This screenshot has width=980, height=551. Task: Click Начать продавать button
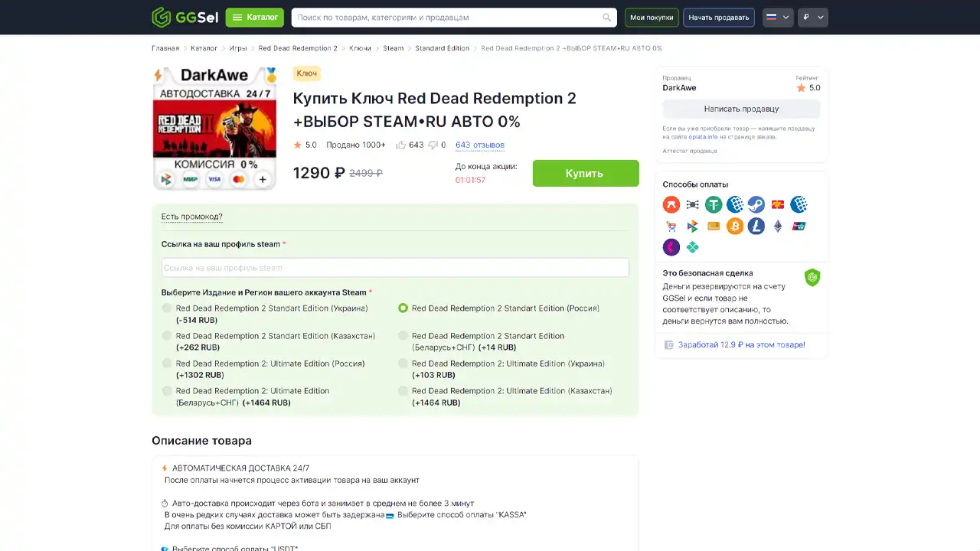point(719,18)
